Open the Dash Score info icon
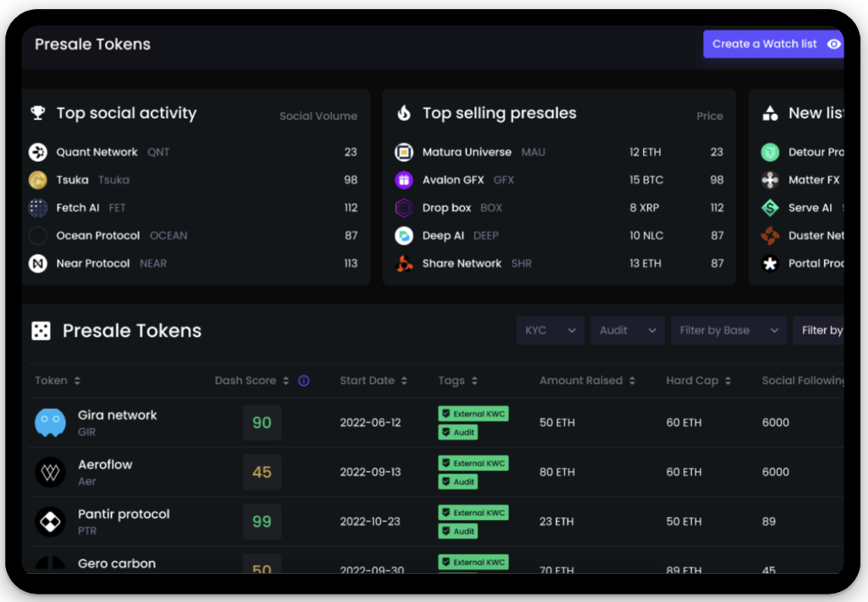This screenshot has width=868, height=602. click(304, 381)
